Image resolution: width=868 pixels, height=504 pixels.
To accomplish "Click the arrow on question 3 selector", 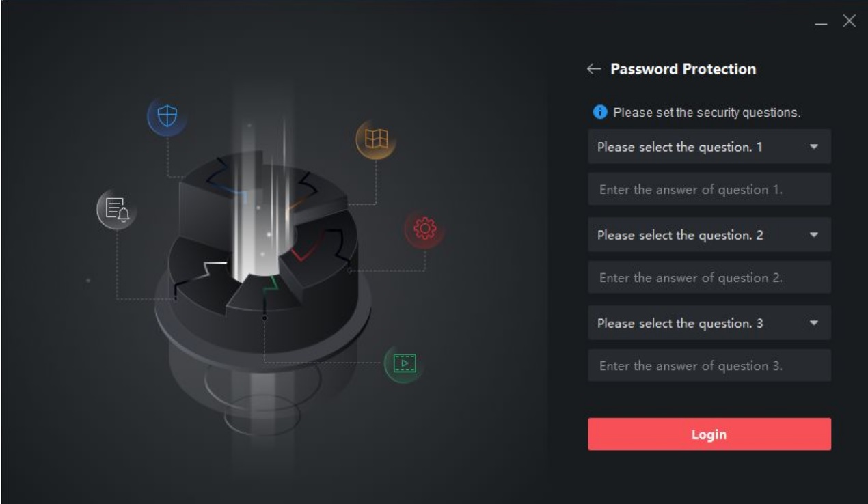I will 813,323.
